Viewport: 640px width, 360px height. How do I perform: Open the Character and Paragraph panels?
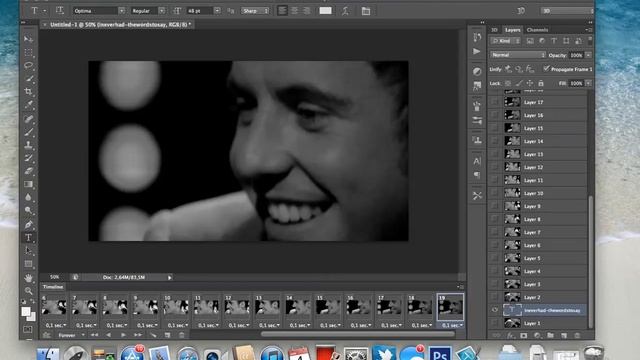[366, 11]
